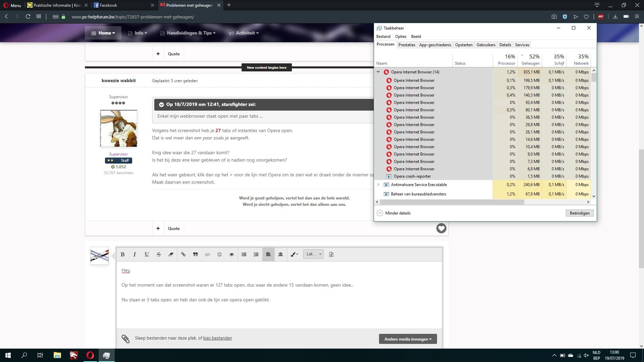Open the Opera Menu button
The image size is (644, 362).
coord(12,5)
